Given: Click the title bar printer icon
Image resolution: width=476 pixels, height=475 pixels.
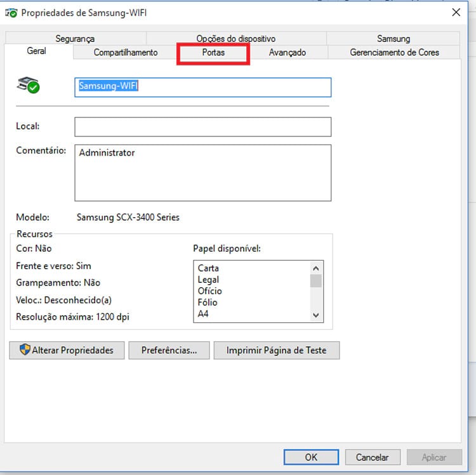Looking at the screenshot, I should 11,13.
